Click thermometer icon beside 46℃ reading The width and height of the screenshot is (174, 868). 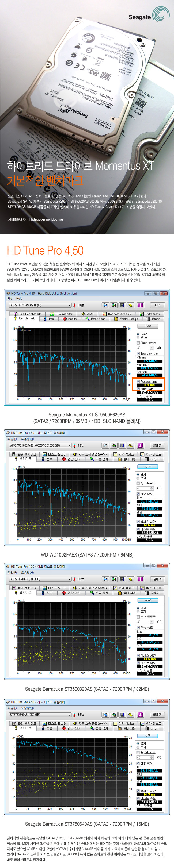(74, 715)
